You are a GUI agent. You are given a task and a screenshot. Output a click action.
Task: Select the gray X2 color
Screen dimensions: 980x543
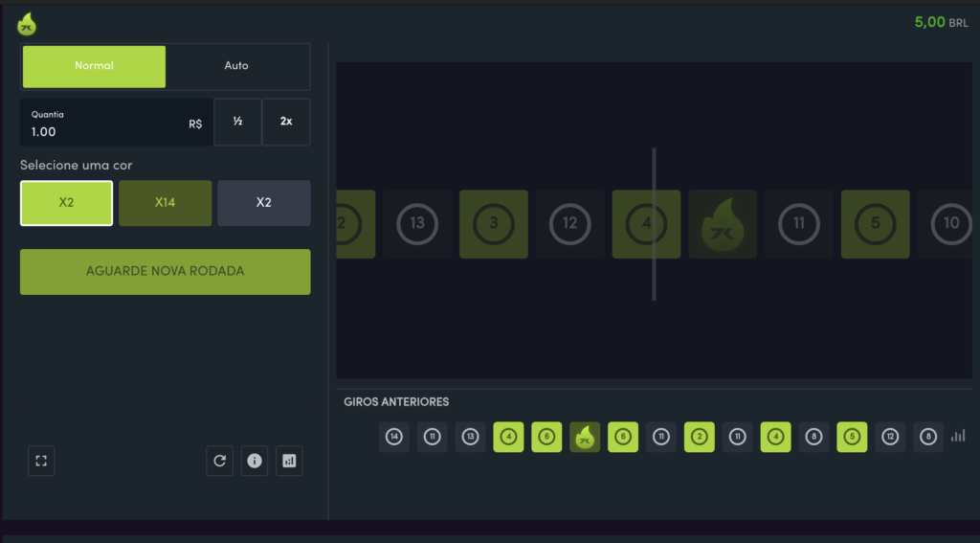pyautogui.click(x=264, y=203)
